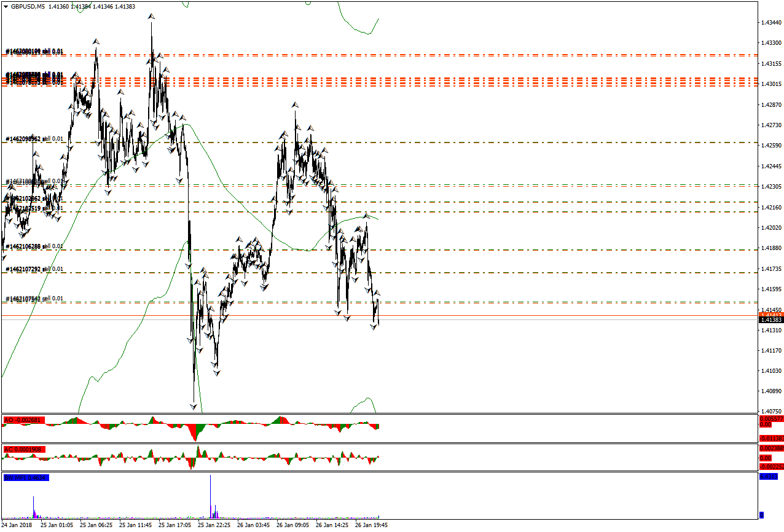This screenshot has width=784, height=532.
Task: Click the 25 Jan 06:25 time label
Action: [x=96, y=525]
